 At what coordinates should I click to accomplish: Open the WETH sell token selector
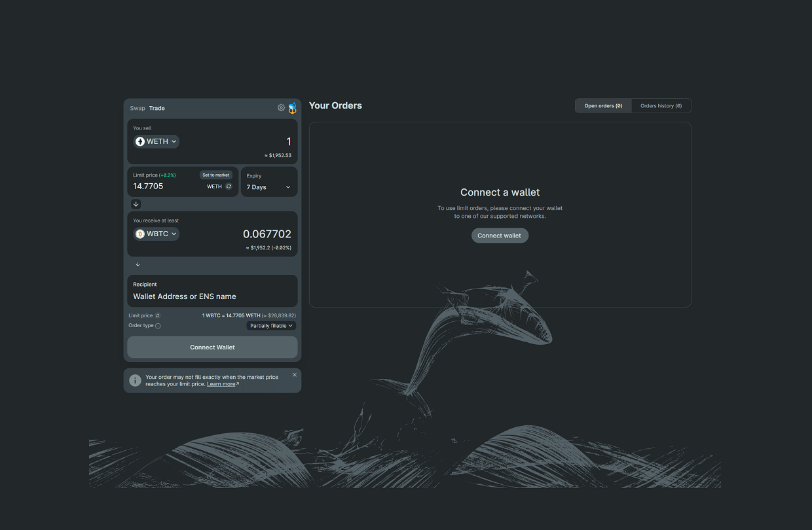157,141
